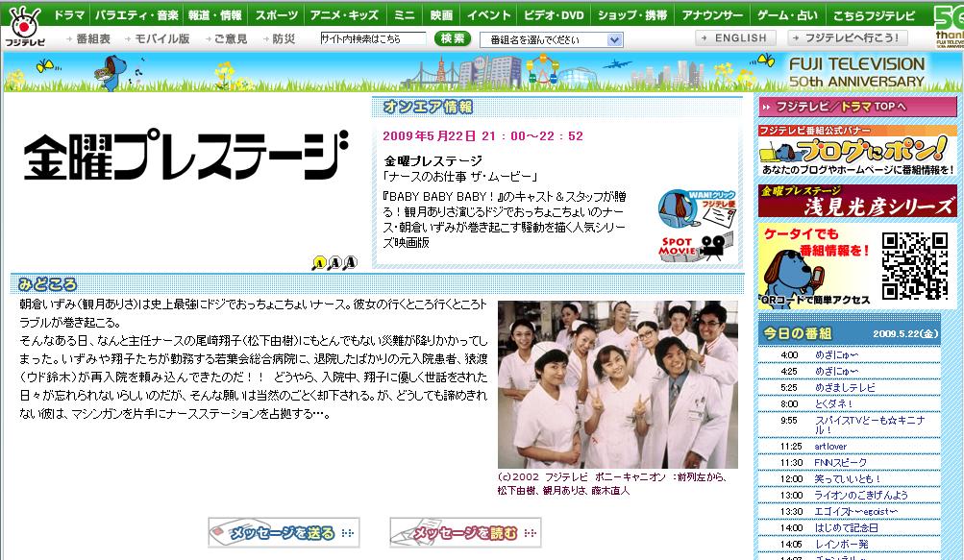964x560 pixels.
Task: Click the みどころ section heading
Action: point(47,284)
